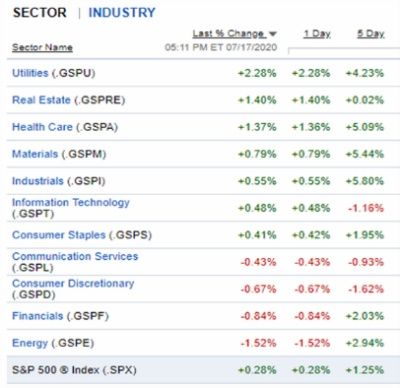Open the Consumer Staples sector link
This screenshot has width=400, height=388.
coord(59,235)
